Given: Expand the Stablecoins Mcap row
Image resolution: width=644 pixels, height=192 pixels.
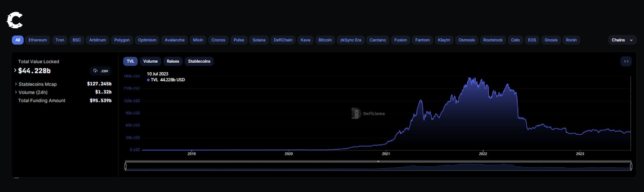Looking at the screenshot, I should click(16, 84).
